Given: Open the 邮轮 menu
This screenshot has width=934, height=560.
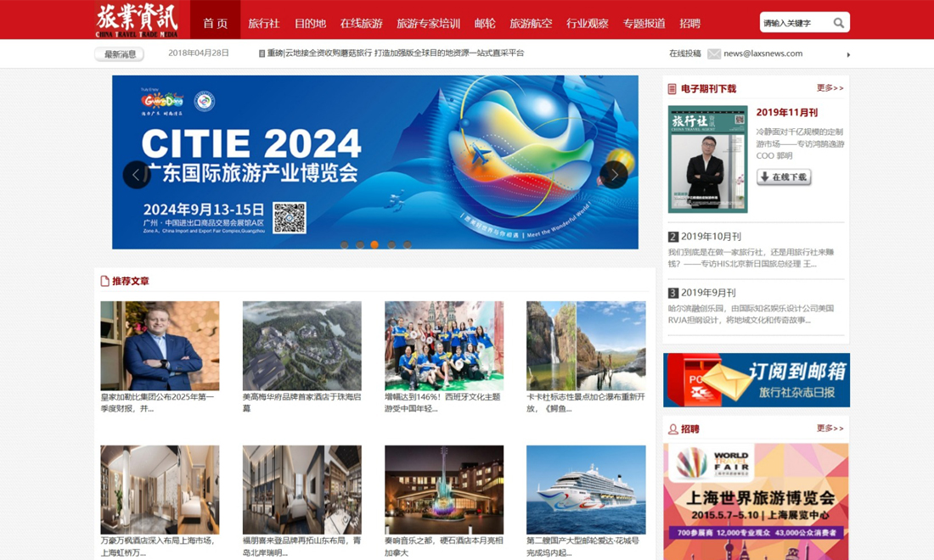Looking at the screenshot, I should 485,24.
